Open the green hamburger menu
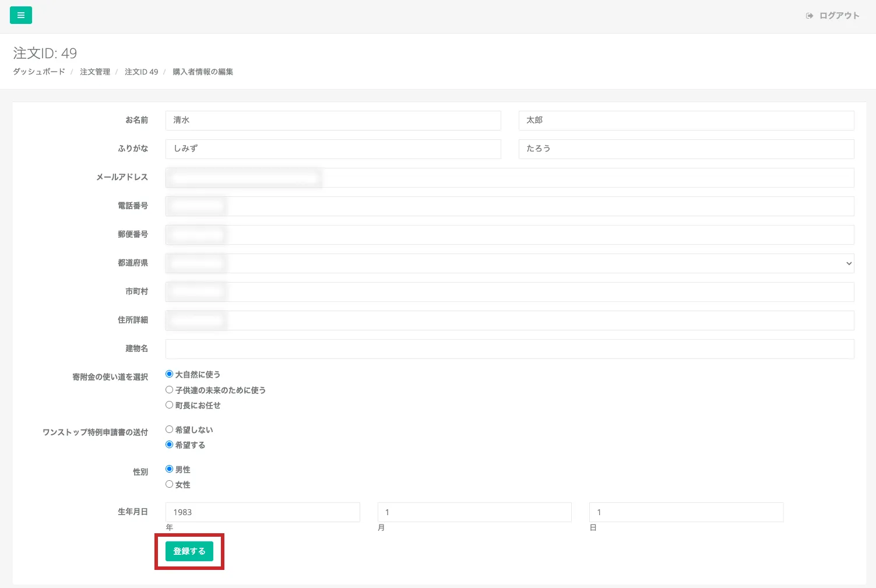 pos(21,15)
